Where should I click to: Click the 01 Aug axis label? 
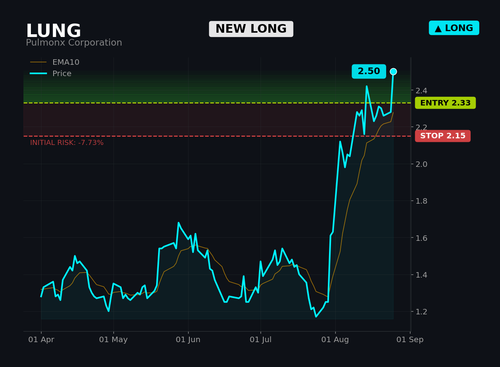coord(335,340)
